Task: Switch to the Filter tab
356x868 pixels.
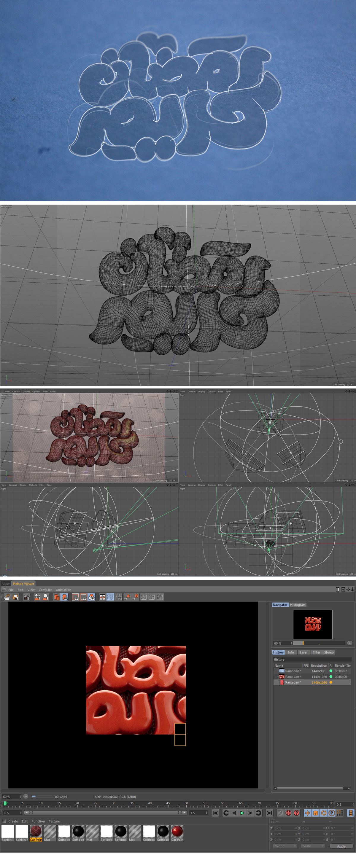Action: (317, 652)
